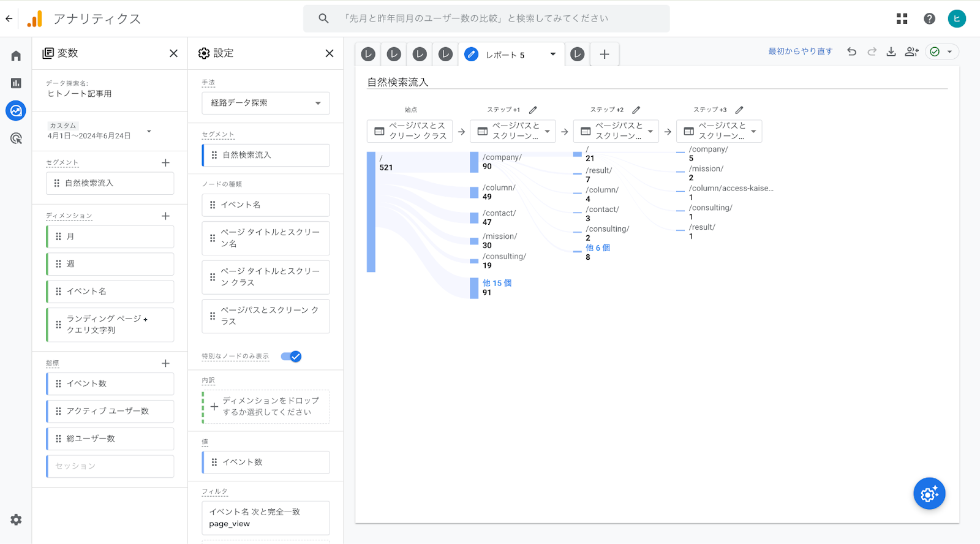Image resolution: width=980 pixels, height=544 pixels.
Task: Redo the last change
Action: (872, 51)
